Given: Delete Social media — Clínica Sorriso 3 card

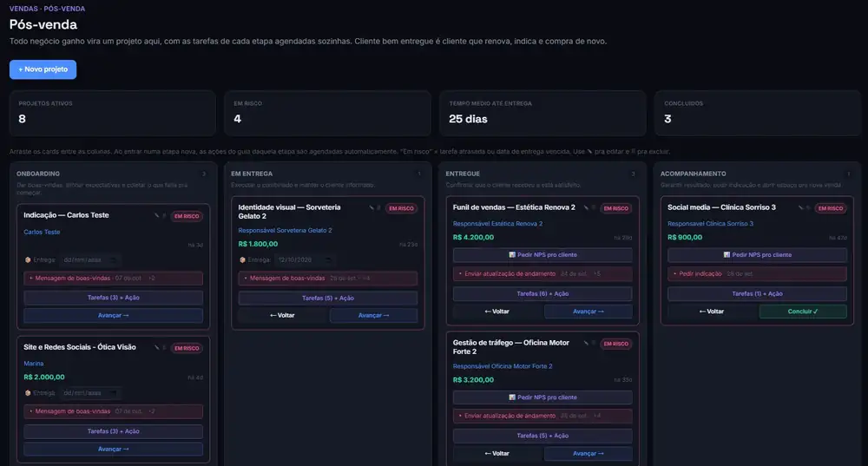Looking at the screenshot, I should [x=808, y=208].
